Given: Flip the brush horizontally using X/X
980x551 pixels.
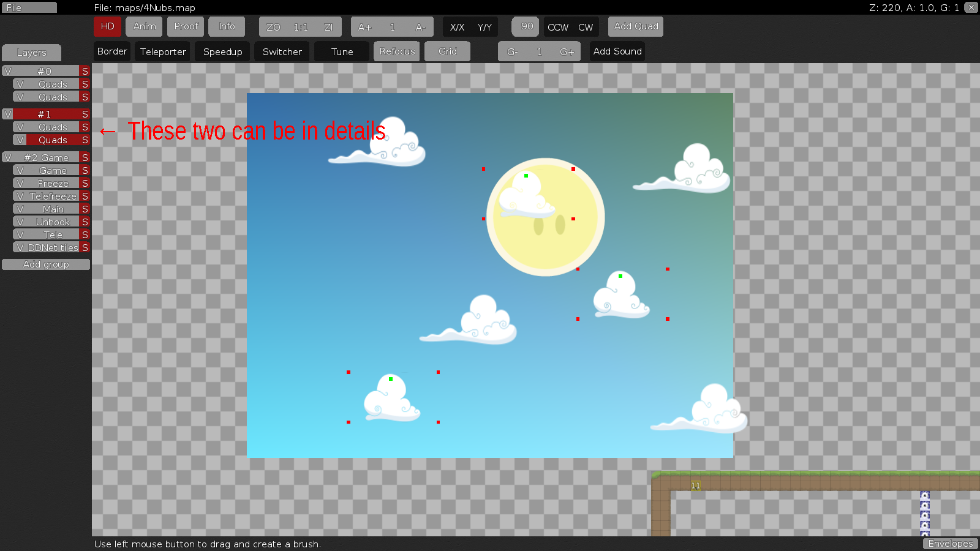Looking at the screenshot, I should tap(456, 27).
